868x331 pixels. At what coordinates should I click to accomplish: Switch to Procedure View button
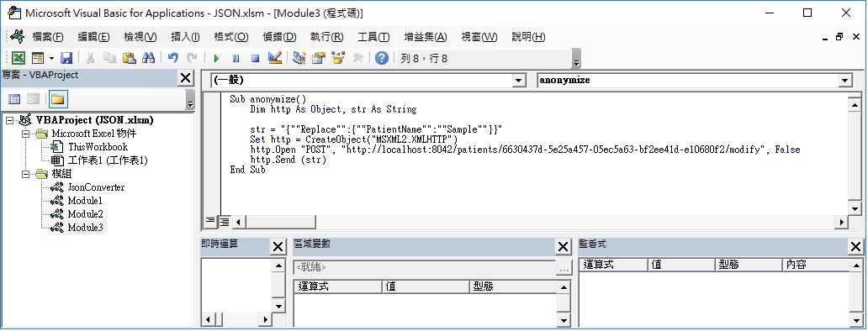click(210, 222)
